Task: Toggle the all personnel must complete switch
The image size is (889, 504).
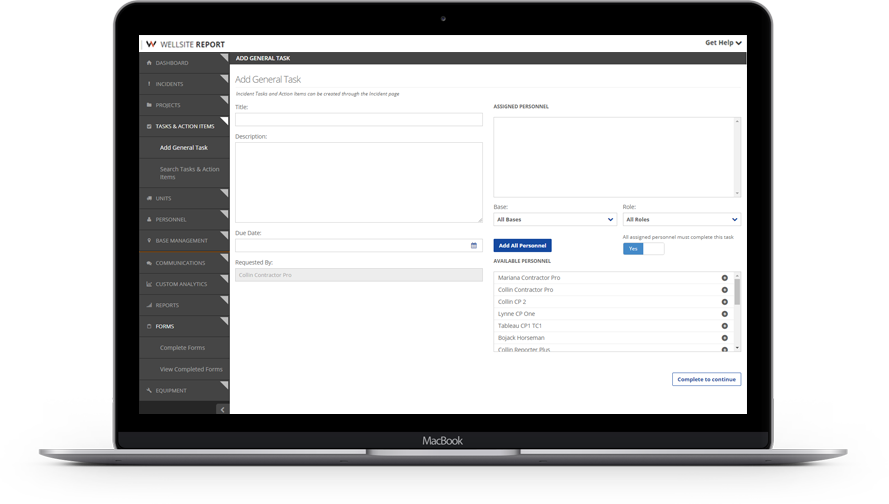Action: pyautogui.click(x=643, y=249)
